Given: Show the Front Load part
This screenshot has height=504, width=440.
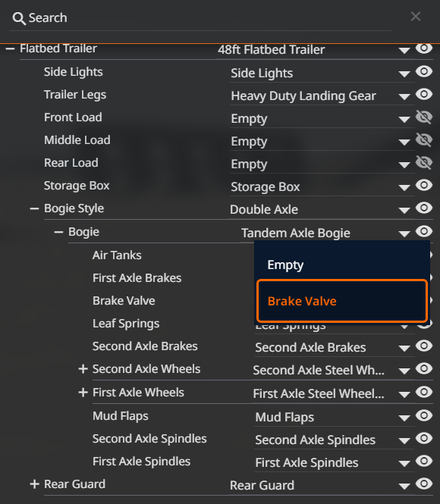Looking at the screenshot, I should point(424,117).
